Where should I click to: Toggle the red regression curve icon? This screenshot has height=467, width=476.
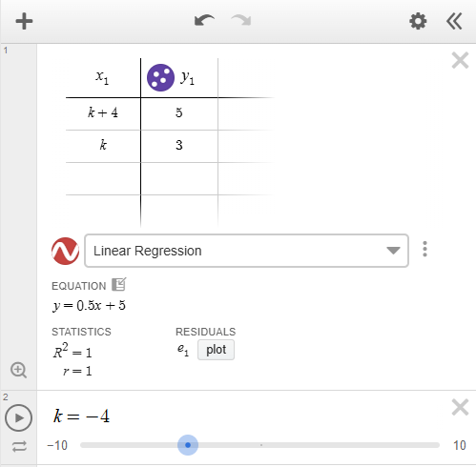click(x=65, y=251)
